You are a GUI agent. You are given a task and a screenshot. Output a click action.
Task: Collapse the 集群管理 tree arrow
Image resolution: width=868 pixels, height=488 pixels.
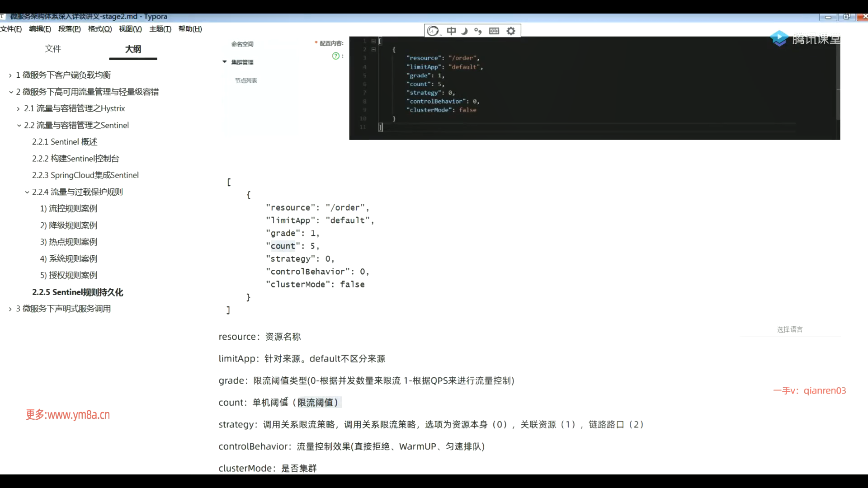(x=224, y=62)
